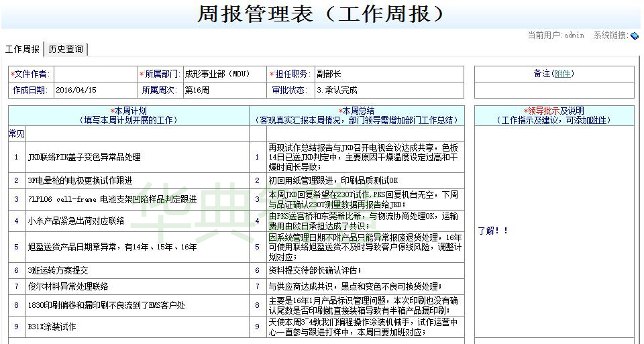
Task: Click the 文件作者 input field
Action: coord(95,74)
